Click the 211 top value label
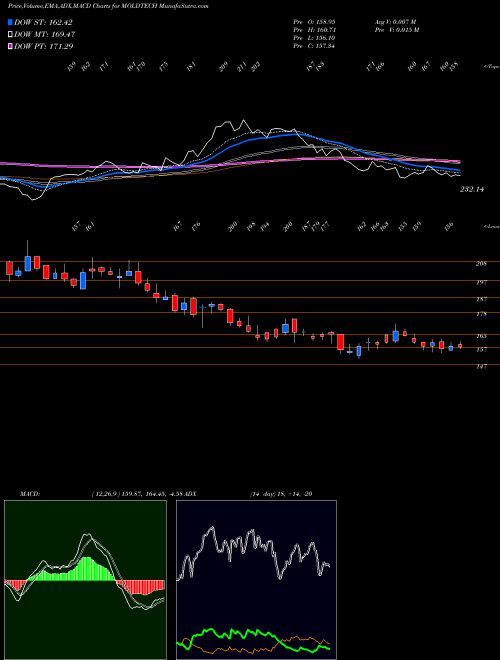 (x=242, y=67)
